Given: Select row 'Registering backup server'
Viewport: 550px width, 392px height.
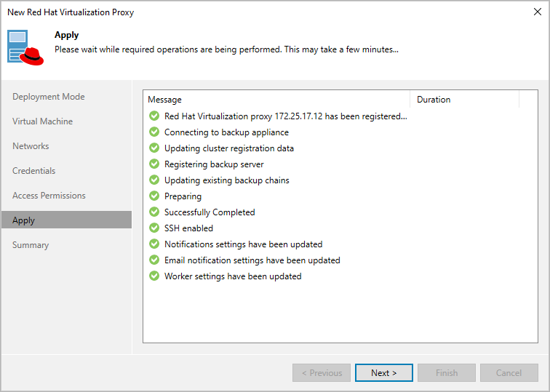Looking at the screenshot, I should [340, 164].
